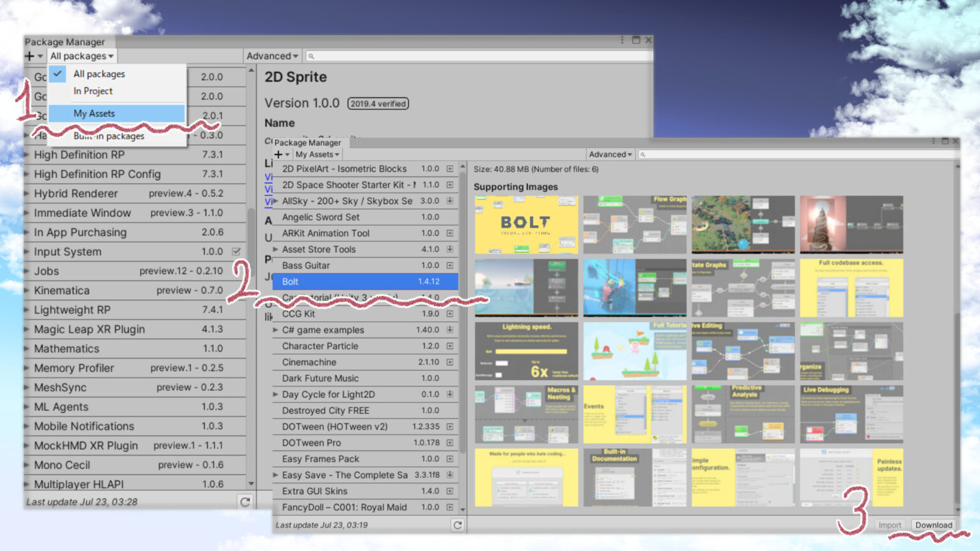Viewport: 980px width, 551px height.
Task: Click the refresh icon beside Last update 03:28
Action: pos(245,502)
